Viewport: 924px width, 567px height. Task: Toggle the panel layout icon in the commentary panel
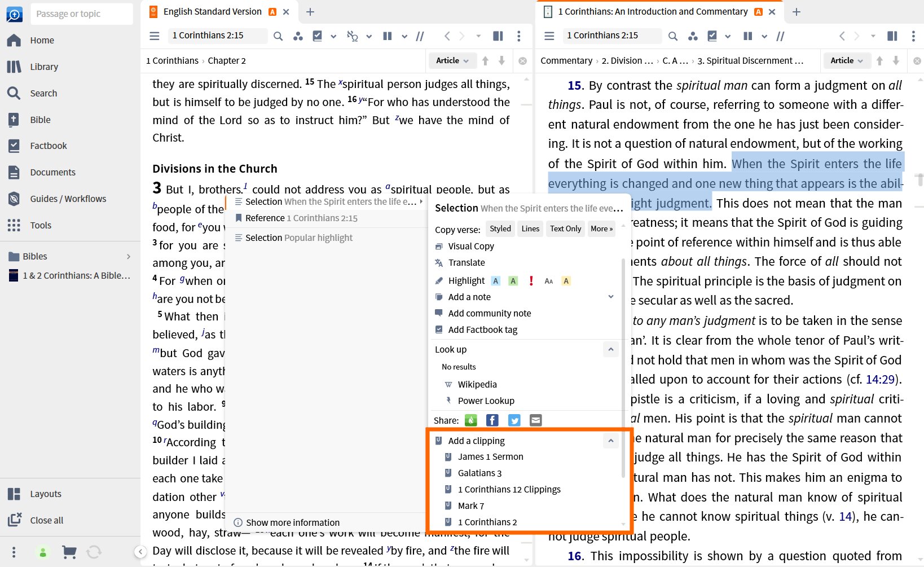point(892,36)
